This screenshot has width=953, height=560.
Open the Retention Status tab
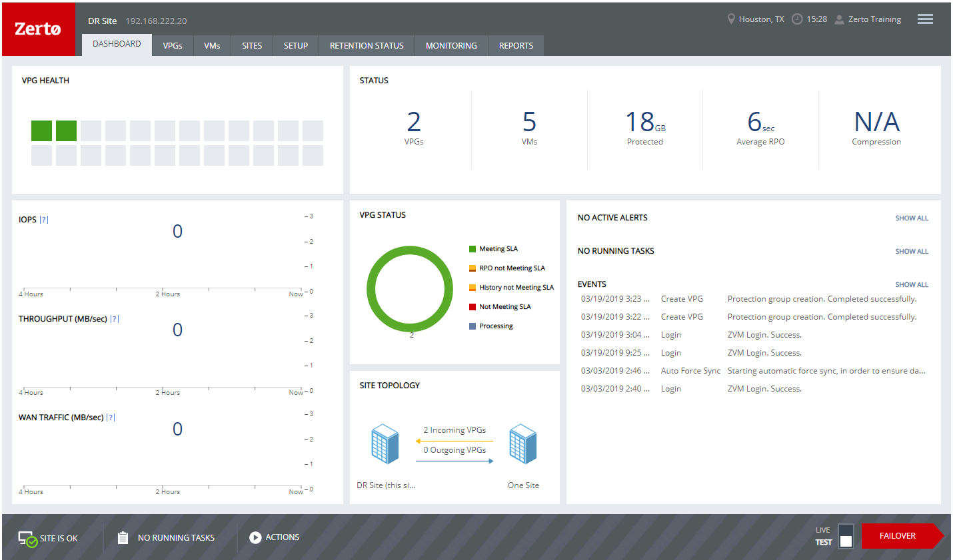point(367,46)
